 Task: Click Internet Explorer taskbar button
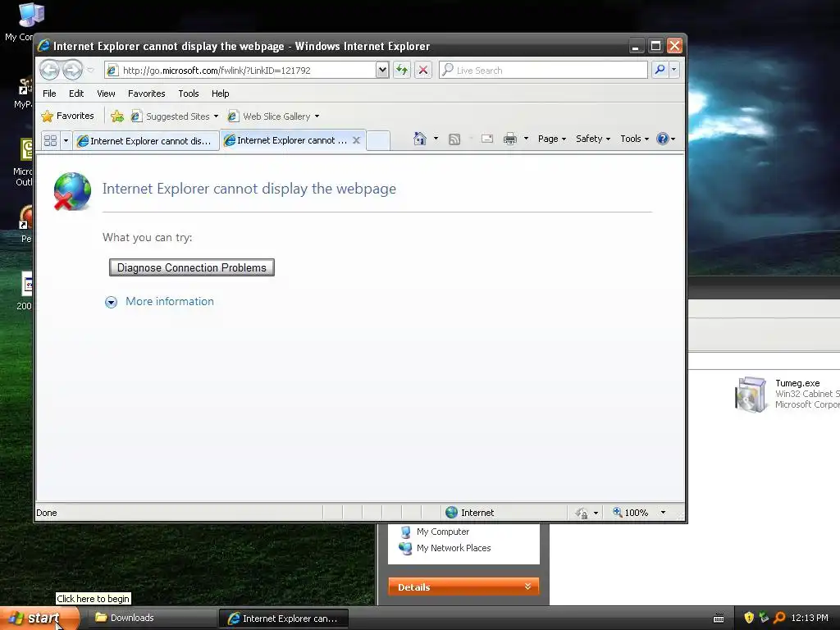(284, 619)
